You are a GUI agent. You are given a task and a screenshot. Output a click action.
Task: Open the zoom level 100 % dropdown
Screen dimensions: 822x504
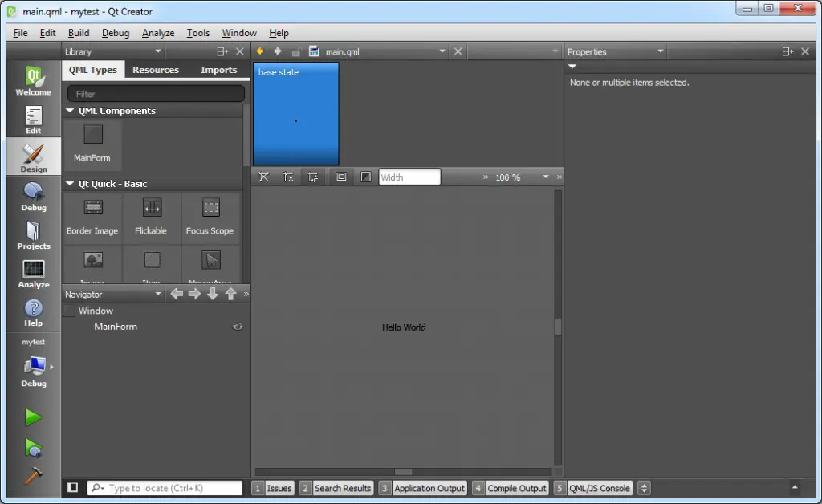coord(546,177)
